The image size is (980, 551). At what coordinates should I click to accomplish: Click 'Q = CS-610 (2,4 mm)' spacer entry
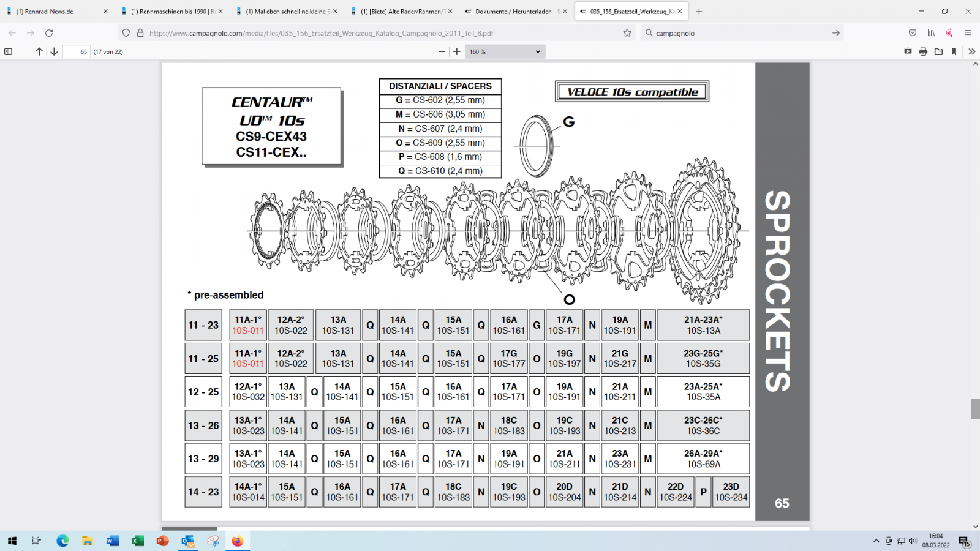coord(440,171)
